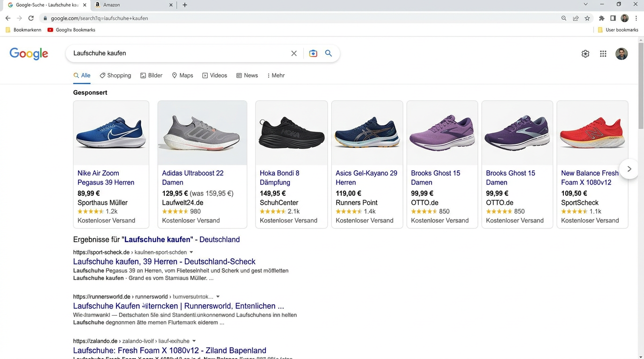Select the Videos search tab
Screen dimensions: 644x359
click(x=214, y=75)
